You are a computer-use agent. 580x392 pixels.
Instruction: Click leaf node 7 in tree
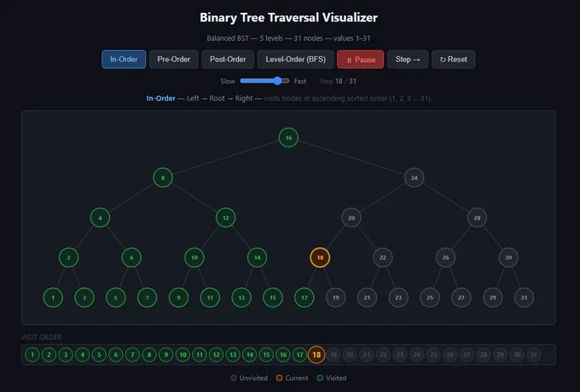coord(148,297)
